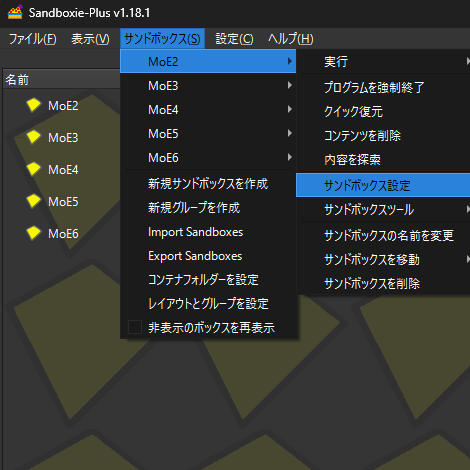This screenshot has width=470, height=470.
Task: Select the MoE5 row in sandbox list
Action: point(62,201)
